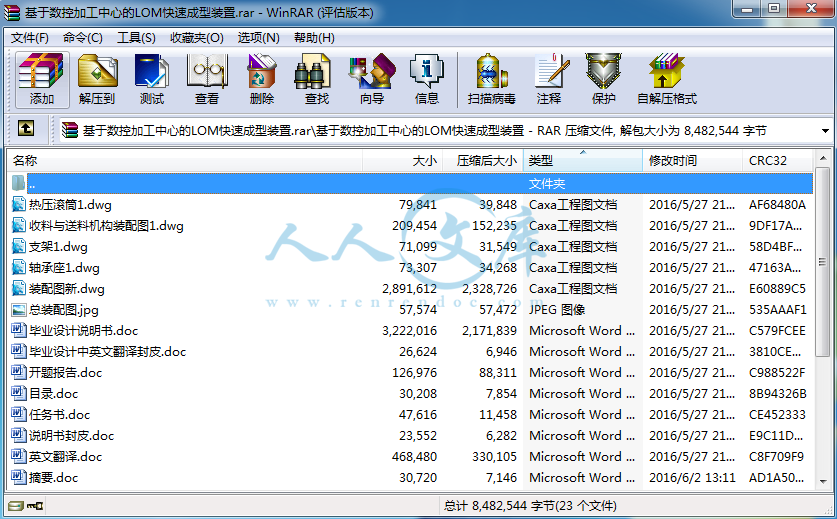Click the file list scroll-up arrow
Screen dimensions: 837x519
pos(823,158)
